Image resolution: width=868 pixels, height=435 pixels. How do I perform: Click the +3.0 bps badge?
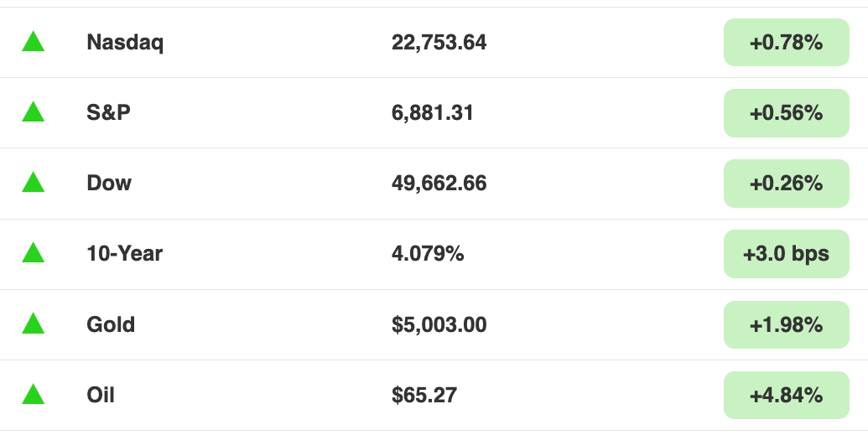[786, 253]
